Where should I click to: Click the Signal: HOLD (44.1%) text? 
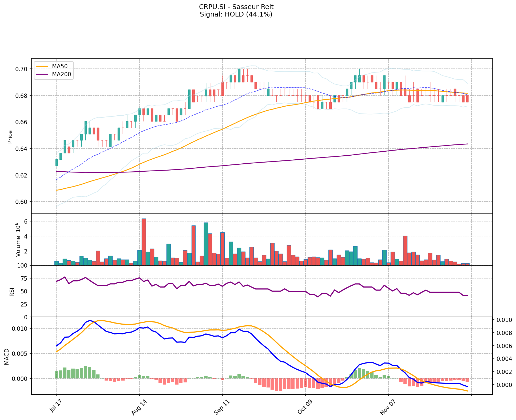[236, 14]
